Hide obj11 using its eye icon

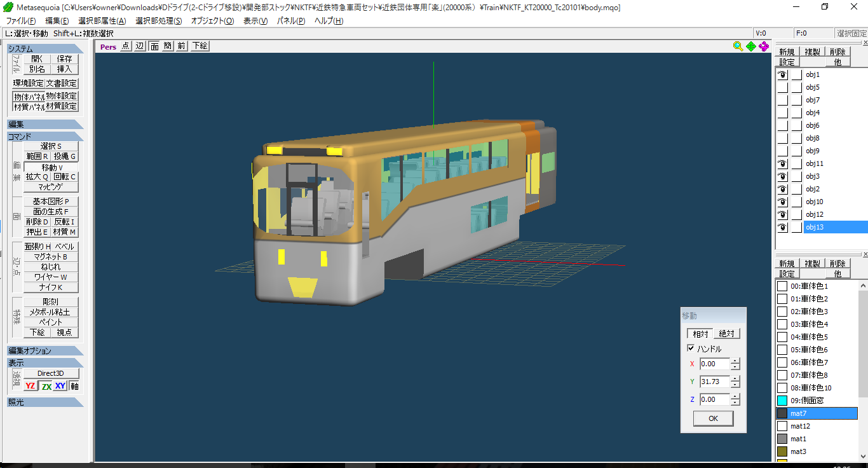coord(783,163)
